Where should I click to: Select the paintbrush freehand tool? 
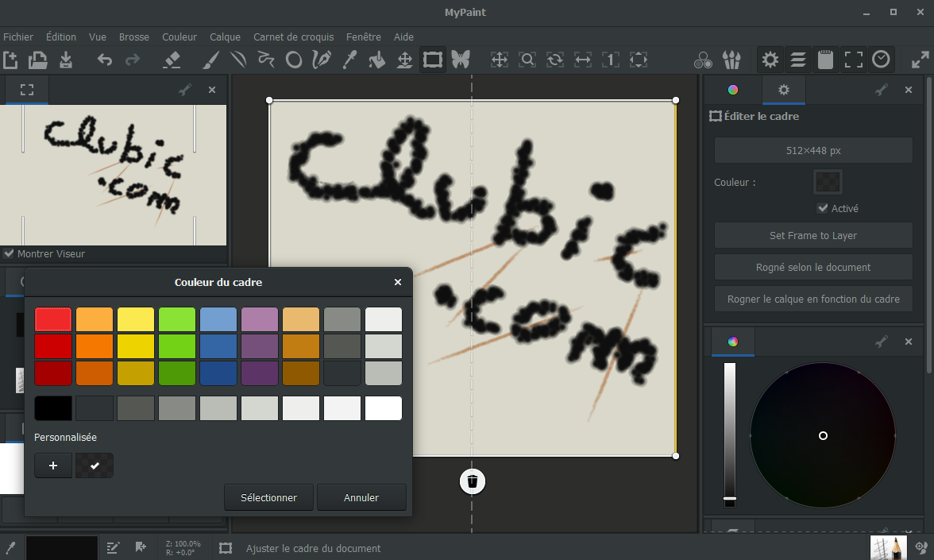pyautogui.click(x=210, y=60)
